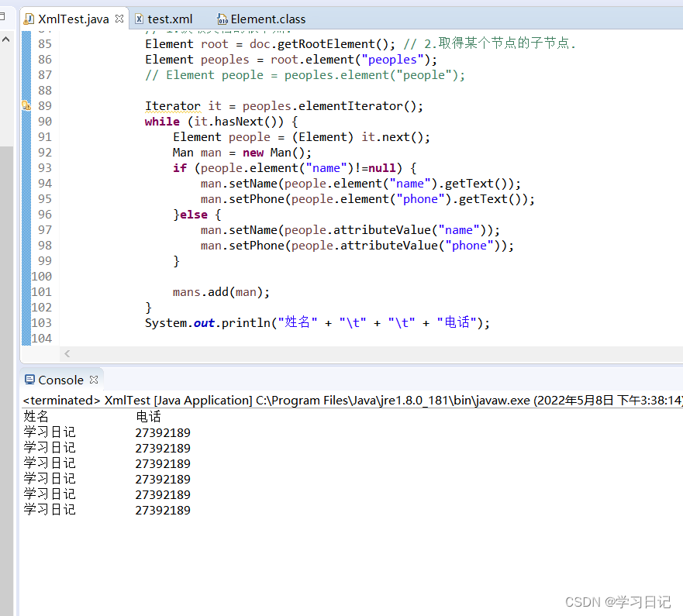Click 'setPhone' on line 95
683x616 pixels.
point(257,199)
